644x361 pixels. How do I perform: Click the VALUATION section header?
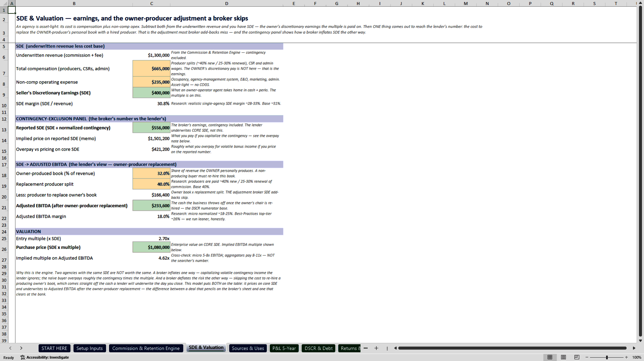point(149,231)
